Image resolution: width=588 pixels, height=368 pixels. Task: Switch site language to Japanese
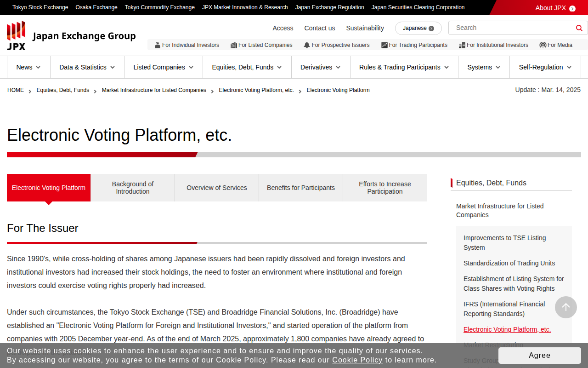418,28
